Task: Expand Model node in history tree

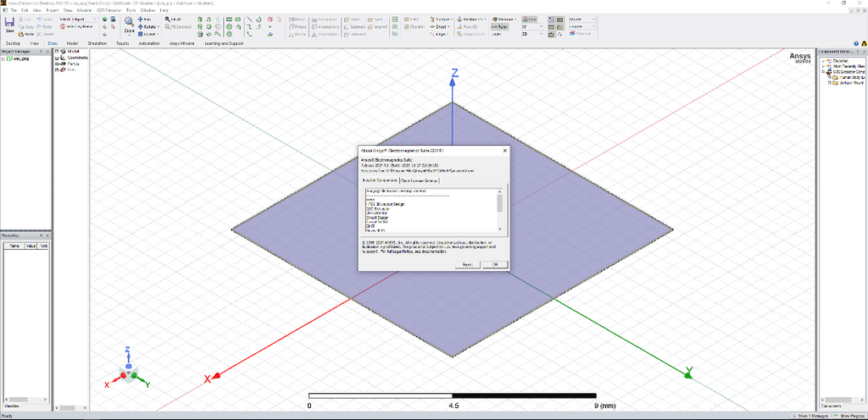Action: pos(57,52)
